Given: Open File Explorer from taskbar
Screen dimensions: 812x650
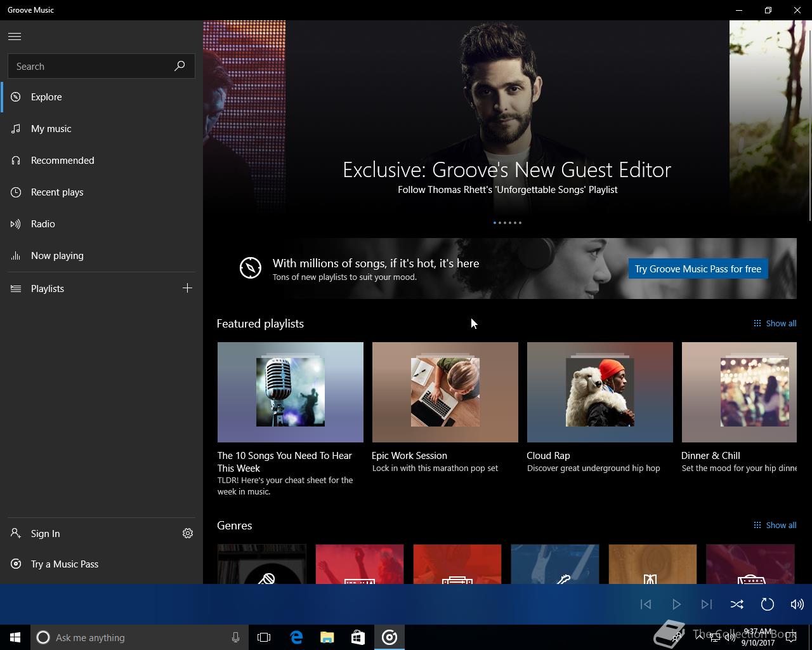Looking at the screenshot, I should click(x=327, y=637).
